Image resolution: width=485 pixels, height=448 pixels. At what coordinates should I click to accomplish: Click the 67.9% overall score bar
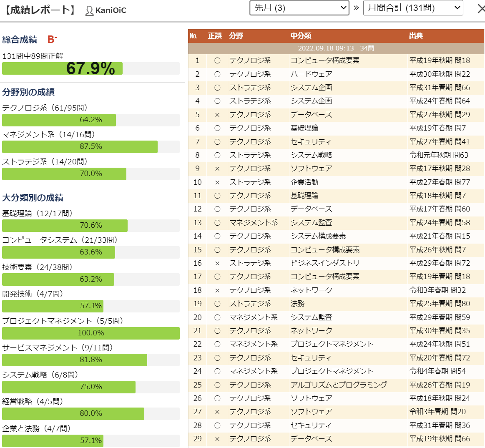[91, 68]
